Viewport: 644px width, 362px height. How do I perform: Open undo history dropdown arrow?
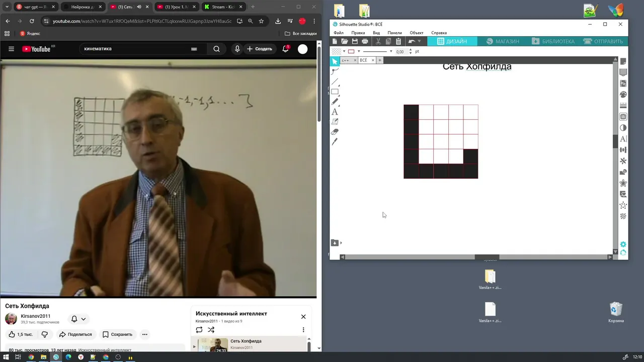click(x=420, y=41)
